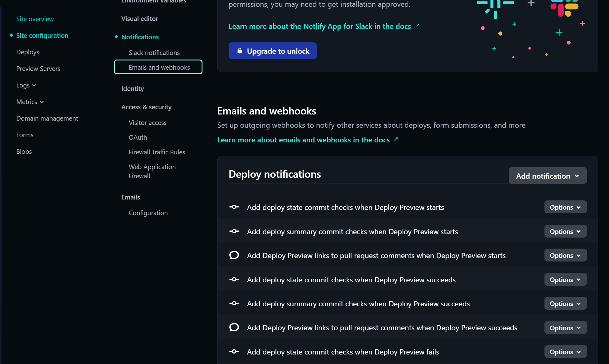Open Options for 'state commit checks when Deploy Preview fails'
609x364 pixels.
click(x=566, y=352)
